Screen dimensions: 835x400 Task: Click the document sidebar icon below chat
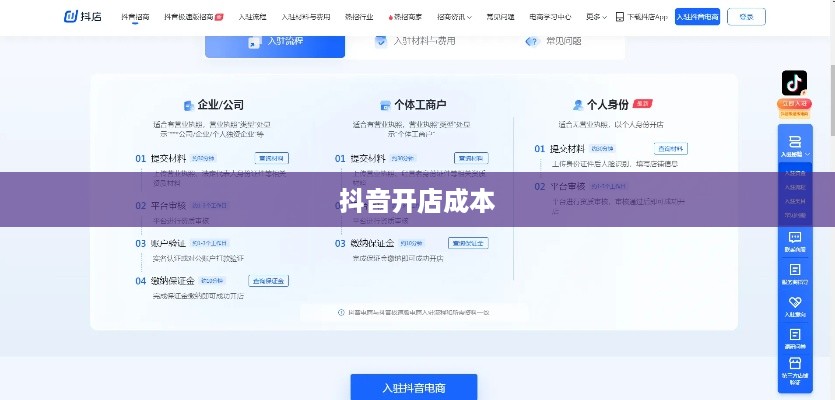(795, 270)
